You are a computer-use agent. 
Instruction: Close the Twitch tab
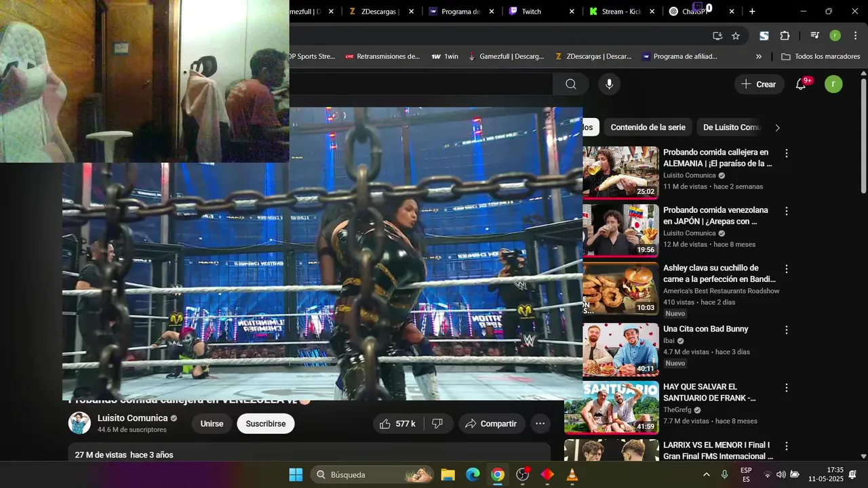pyautogui.click(x=572, y=11)
